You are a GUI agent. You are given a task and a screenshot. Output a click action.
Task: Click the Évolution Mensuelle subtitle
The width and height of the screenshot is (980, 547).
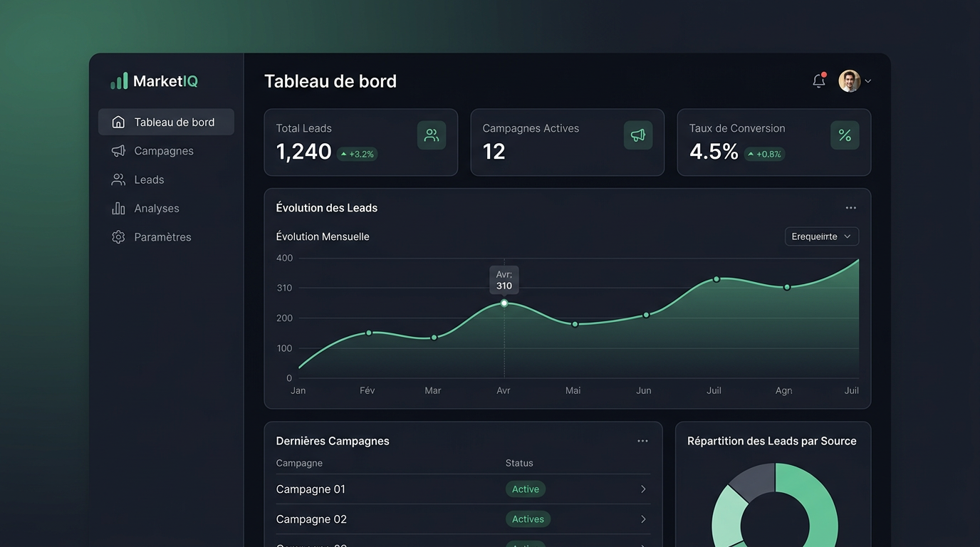[x=323, y=236]
